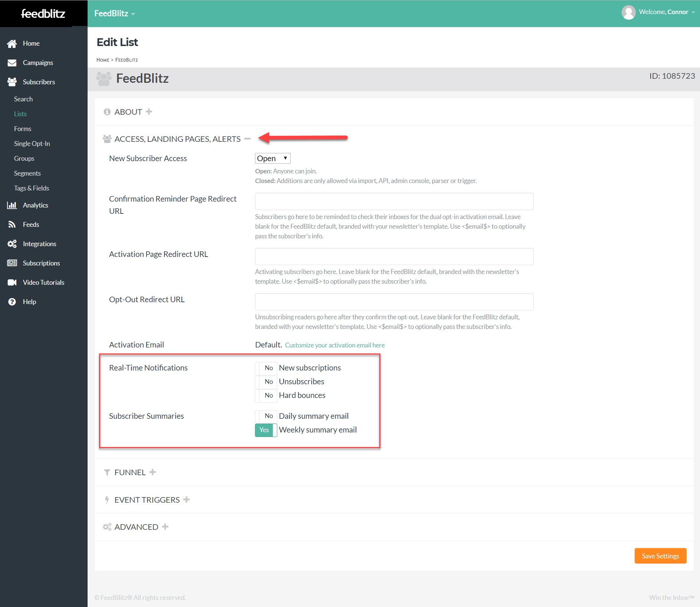Click the Analytics bar chart icon

pos(12,205)
